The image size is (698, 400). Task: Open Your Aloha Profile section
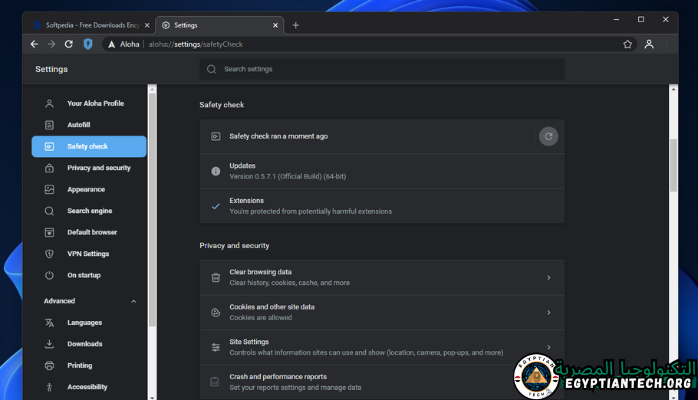pos(95,103)
